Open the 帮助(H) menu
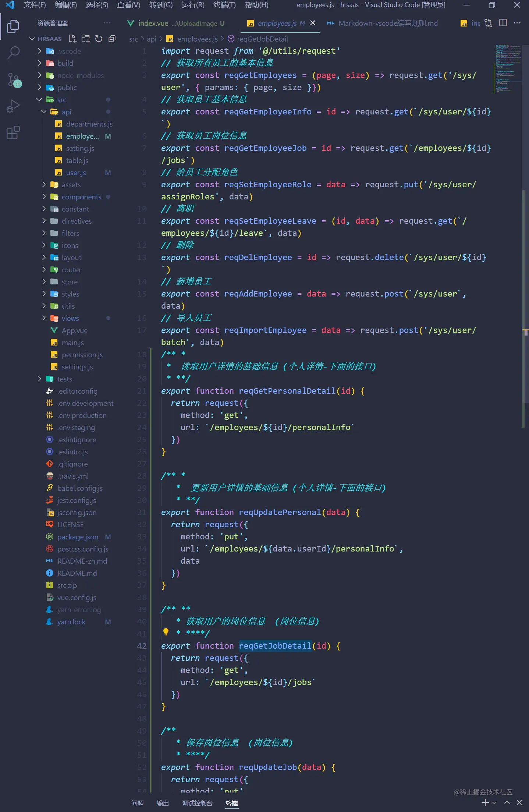Screen dimensions: 529x812 coord(256,5)
